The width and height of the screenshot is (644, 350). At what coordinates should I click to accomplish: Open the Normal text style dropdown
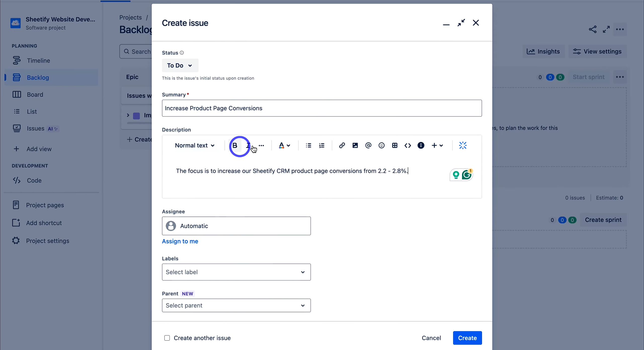[195, 145]
